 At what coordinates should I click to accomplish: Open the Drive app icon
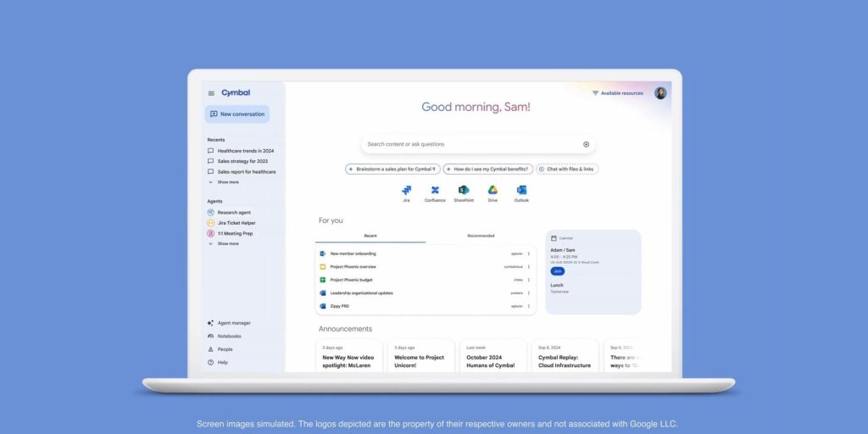492,191
